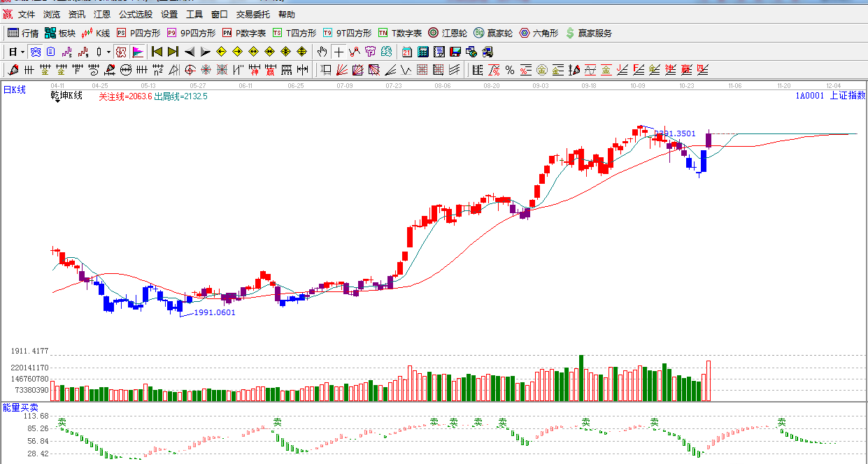Click the 行情 quotes button
The height and width of the screenshot is (464, 868).
click(x=23, y=33)
